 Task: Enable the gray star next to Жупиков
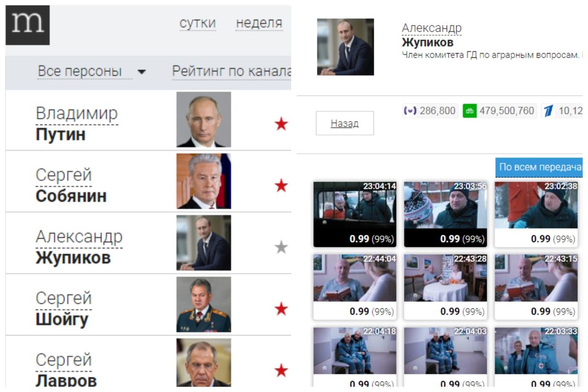coord(281,248)
